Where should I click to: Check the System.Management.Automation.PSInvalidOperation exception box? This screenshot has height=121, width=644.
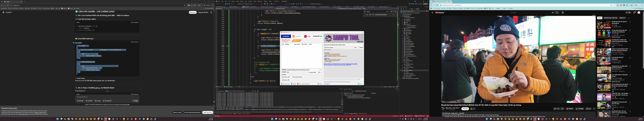tap(347, 98)
